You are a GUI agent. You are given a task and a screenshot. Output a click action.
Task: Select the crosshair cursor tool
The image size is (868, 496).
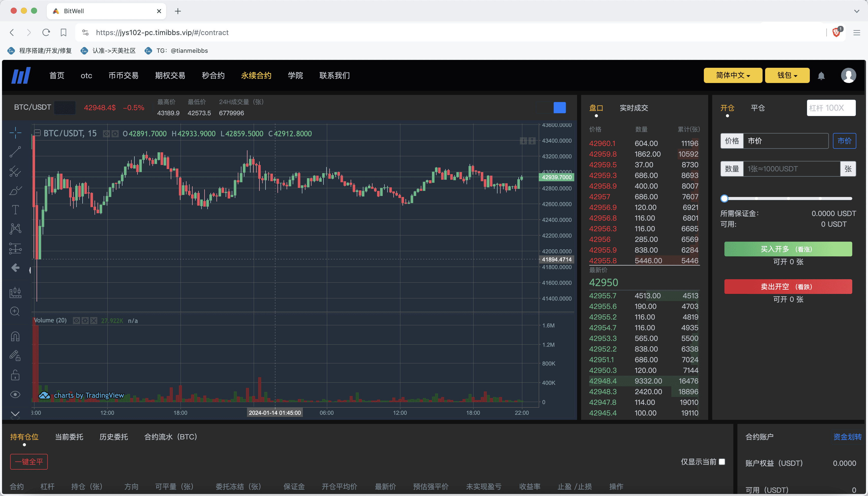(x=15, y=133)
